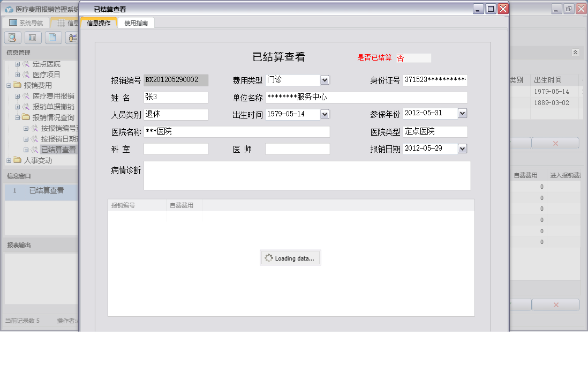Open the new document toolbar icon
This screenshot has width=588, height=378.
[x=52, y=38]
